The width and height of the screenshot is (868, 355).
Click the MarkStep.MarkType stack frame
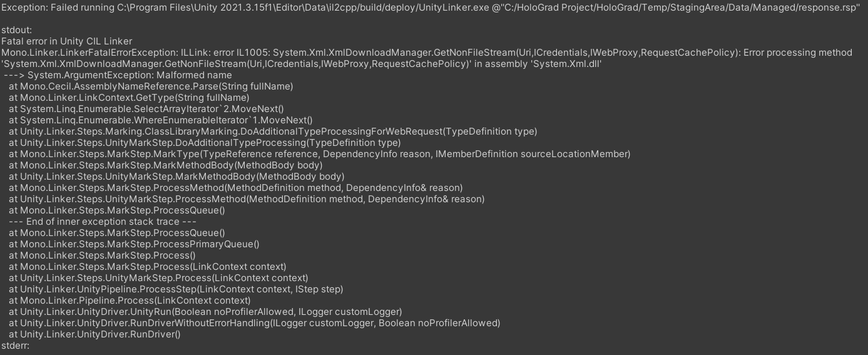pyautogui.click(x=319, y=154)
